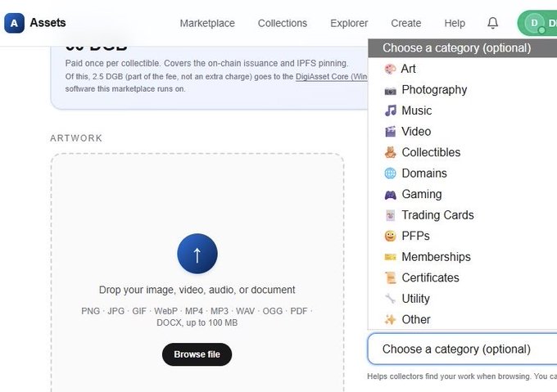
Task: Select the highlighted Choose a category placeholder option
Action: (x=463, y=48)
